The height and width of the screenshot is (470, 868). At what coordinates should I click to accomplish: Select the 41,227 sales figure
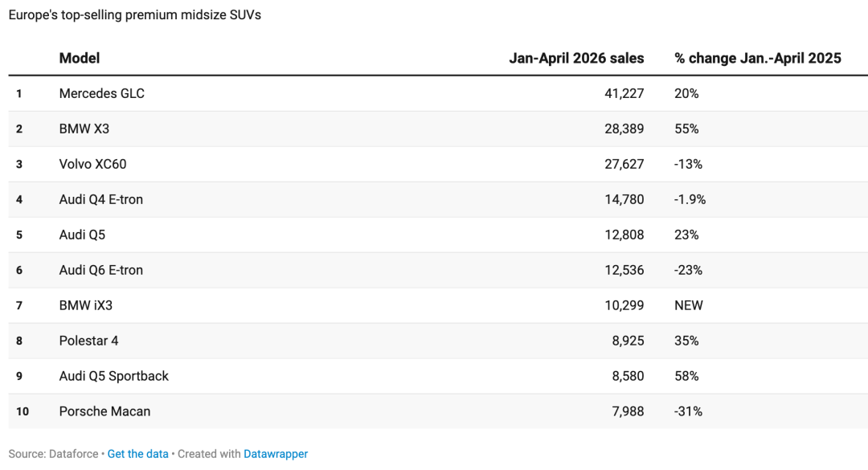coord(624,93)
